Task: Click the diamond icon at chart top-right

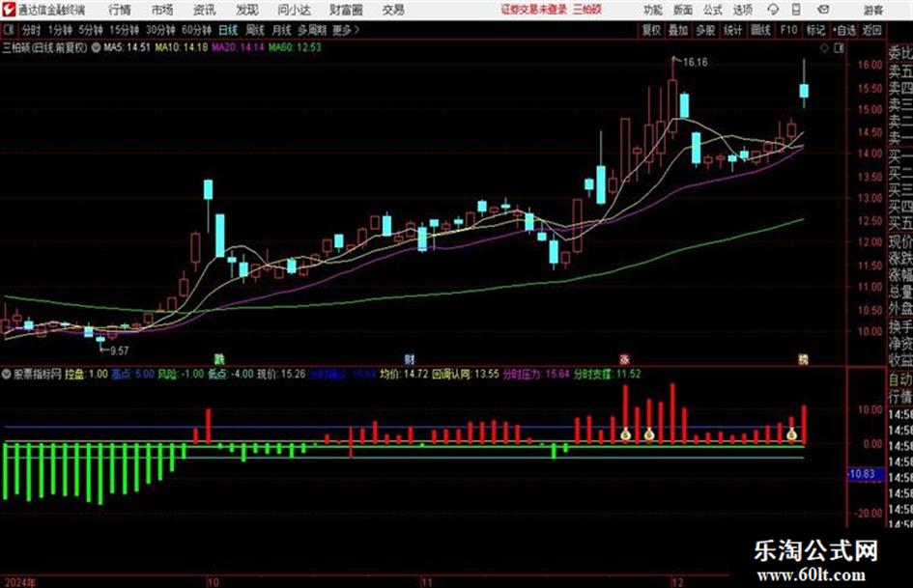Action: coord(824,48)
